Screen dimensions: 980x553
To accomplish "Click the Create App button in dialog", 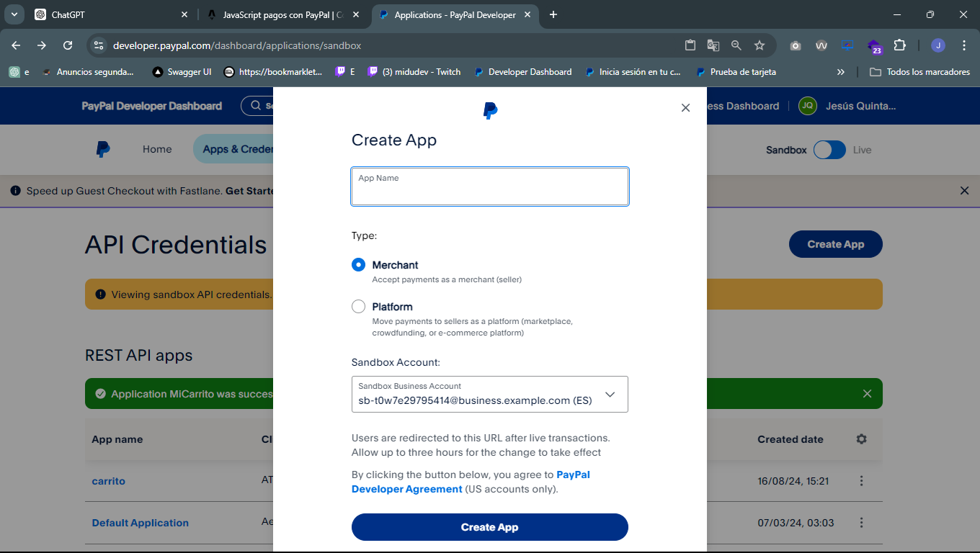I will [x=490, y=527].
